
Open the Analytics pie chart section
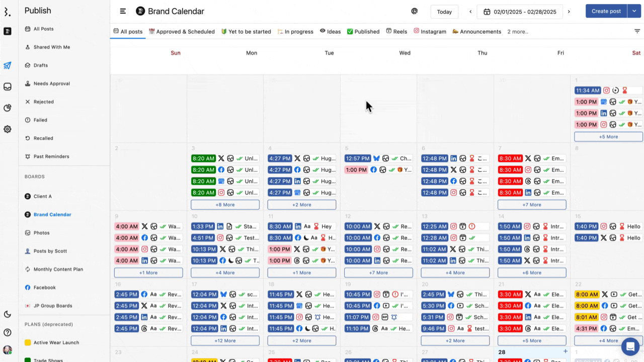7,108
